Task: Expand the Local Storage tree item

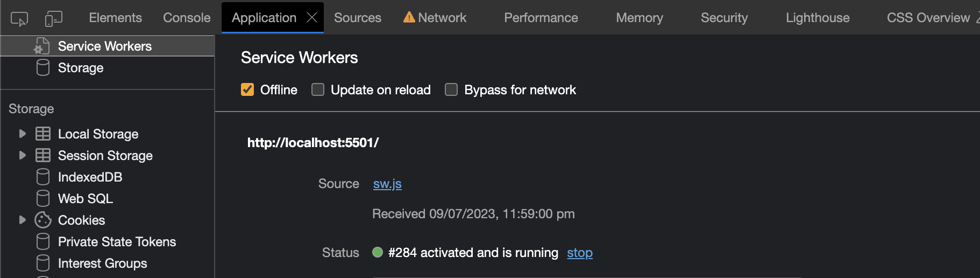Action: [22, 134]
